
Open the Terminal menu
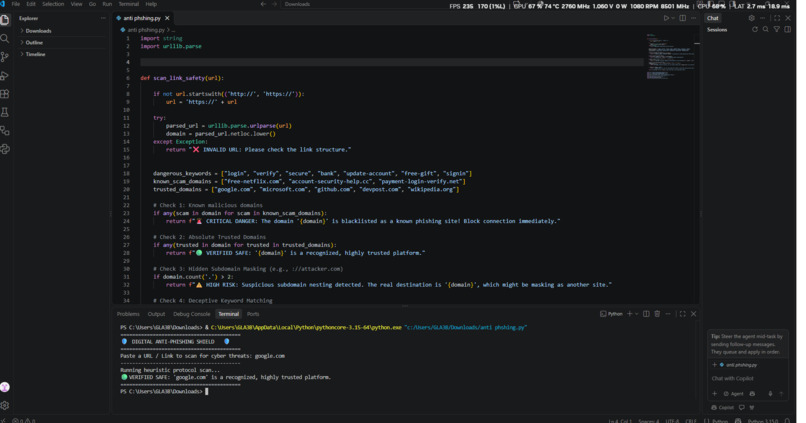tap(129, 4)
